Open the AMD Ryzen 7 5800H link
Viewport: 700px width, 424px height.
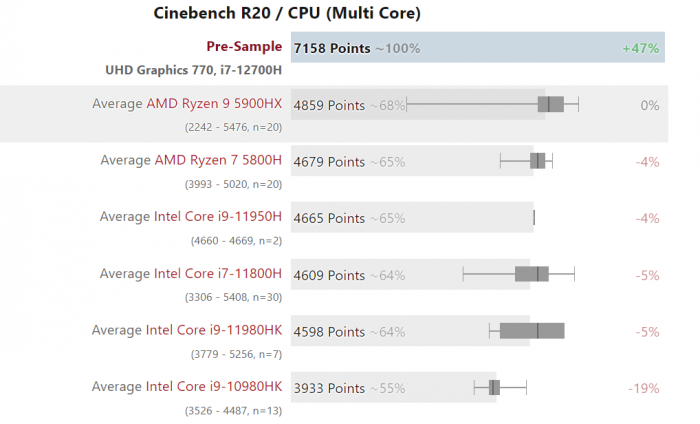[218, 160]
